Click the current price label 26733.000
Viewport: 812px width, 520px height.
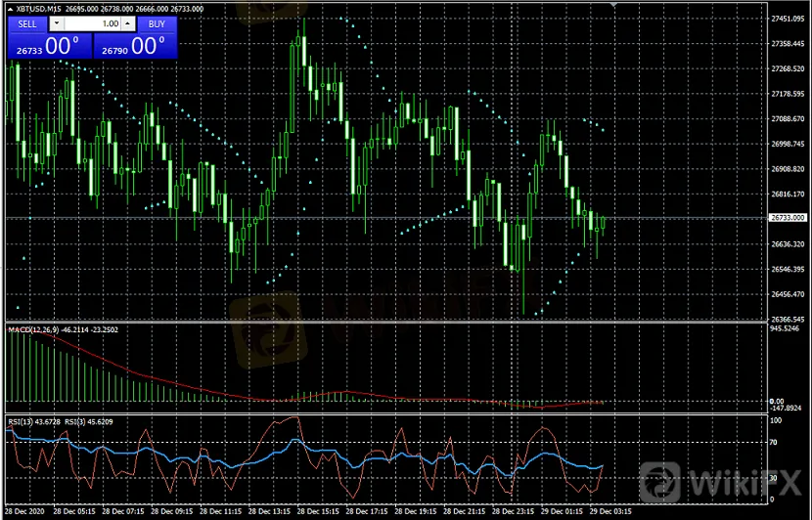click(x=789, y=218)
